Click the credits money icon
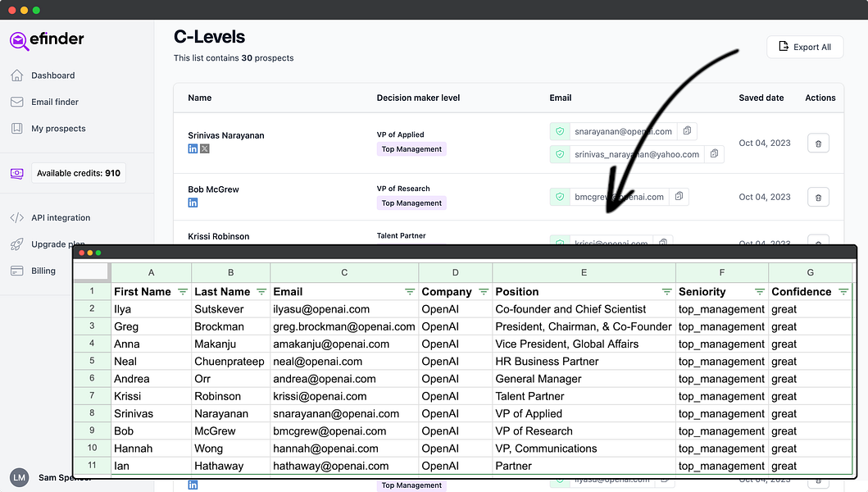868x492 pixels. coord(17,173)
